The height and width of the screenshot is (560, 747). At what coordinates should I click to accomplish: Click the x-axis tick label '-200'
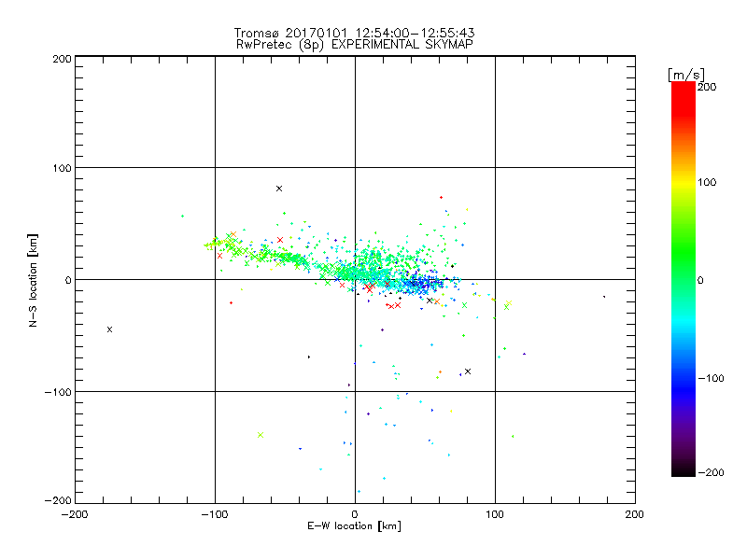(x=75, y=514)
